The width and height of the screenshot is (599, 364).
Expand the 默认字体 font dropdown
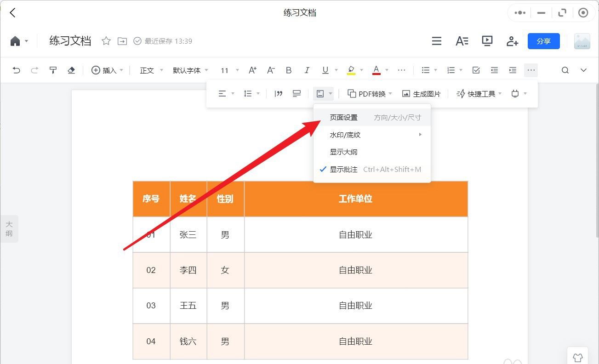(191, 70)
